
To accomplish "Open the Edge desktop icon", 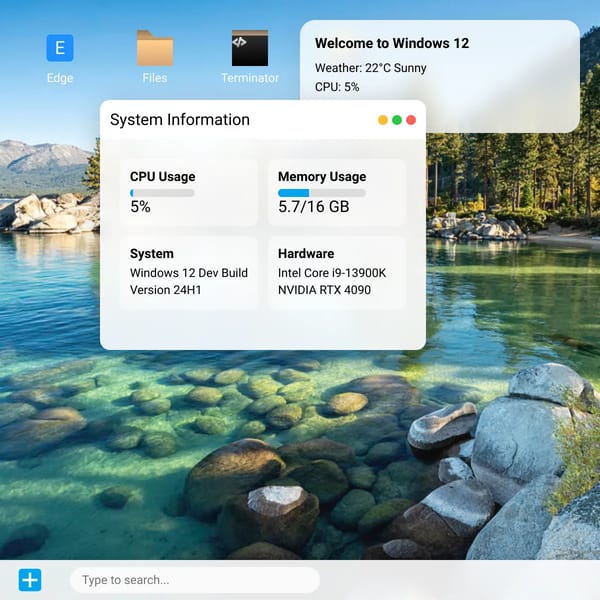I will 60,48.
